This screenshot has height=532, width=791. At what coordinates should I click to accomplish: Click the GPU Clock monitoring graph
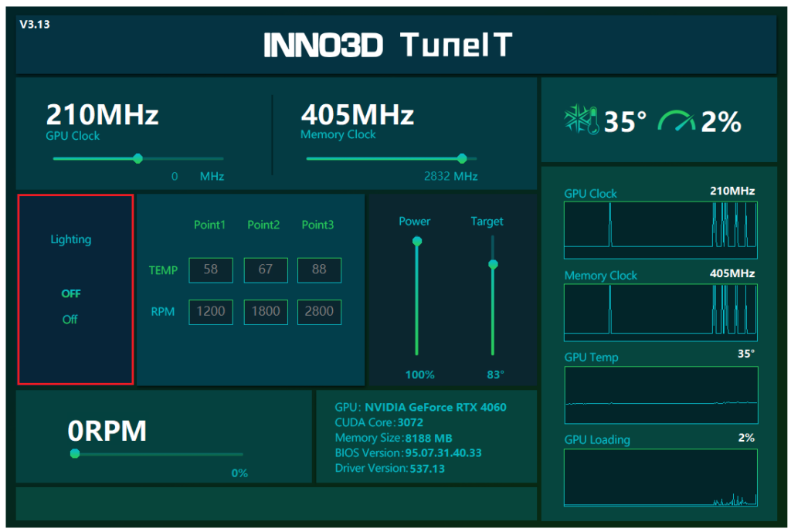click(660, 230)
